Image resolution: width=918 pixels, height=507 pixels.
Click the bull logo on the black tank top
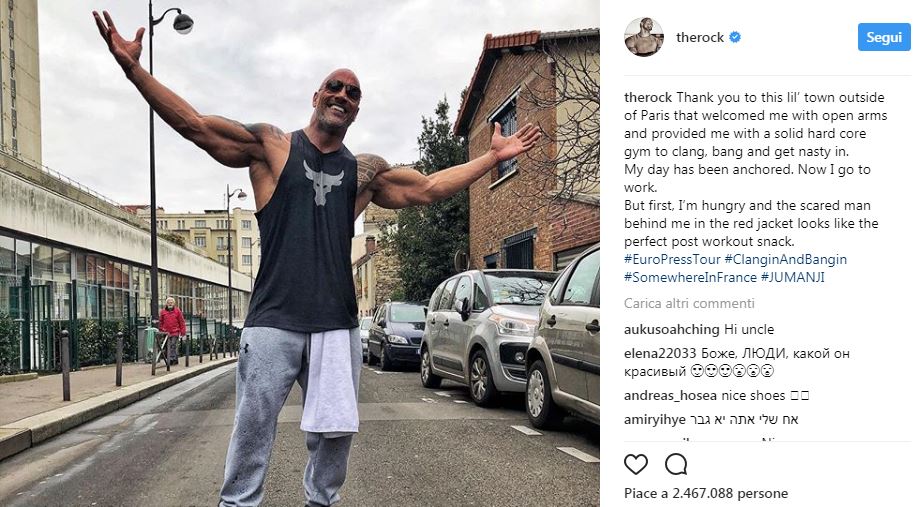coord(323,182)
